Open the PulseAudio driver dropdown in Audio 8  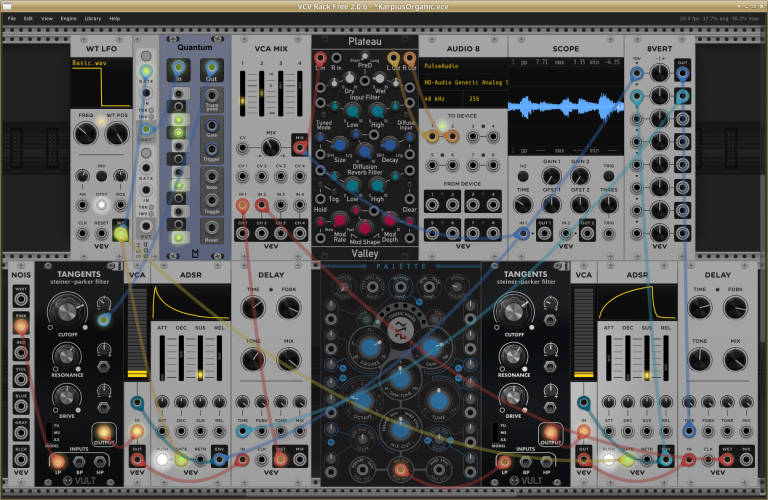(x=463, y=66)
